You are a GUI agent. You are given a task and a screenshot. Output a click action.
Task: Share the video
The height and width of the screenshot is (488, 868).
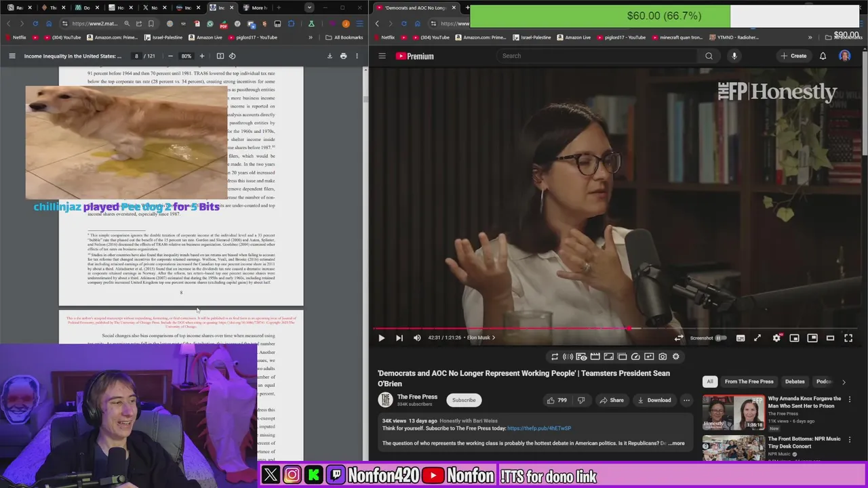[611, 400]
